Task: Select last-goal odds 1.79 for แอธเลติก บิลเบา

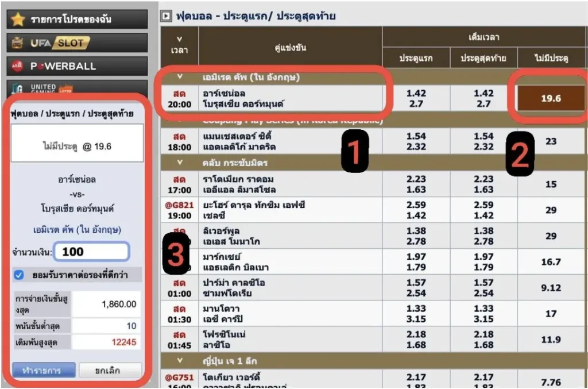Action: [x=483, y=267]
